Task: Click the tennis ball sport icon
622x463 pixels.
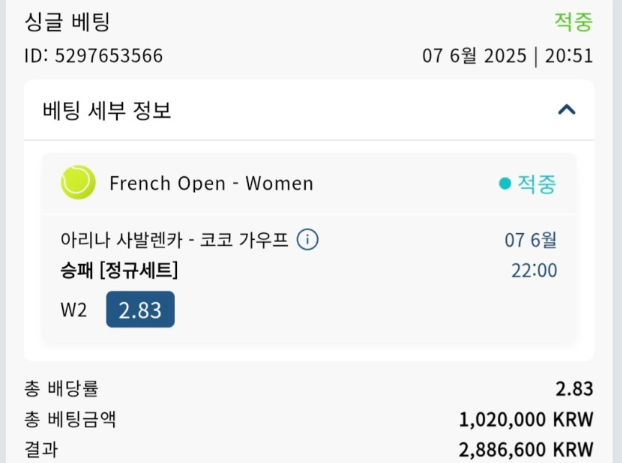Action: point(78,182)
